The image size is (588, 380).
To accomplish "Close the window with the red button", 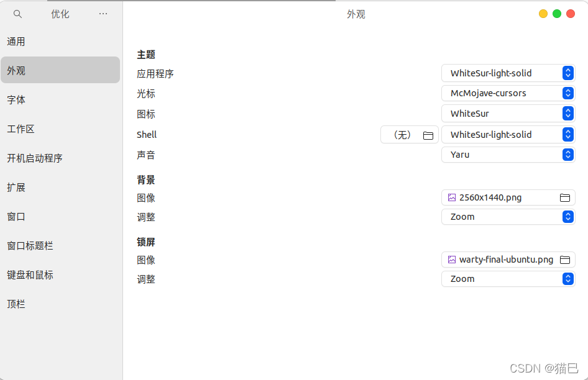I will coord(571,14).
